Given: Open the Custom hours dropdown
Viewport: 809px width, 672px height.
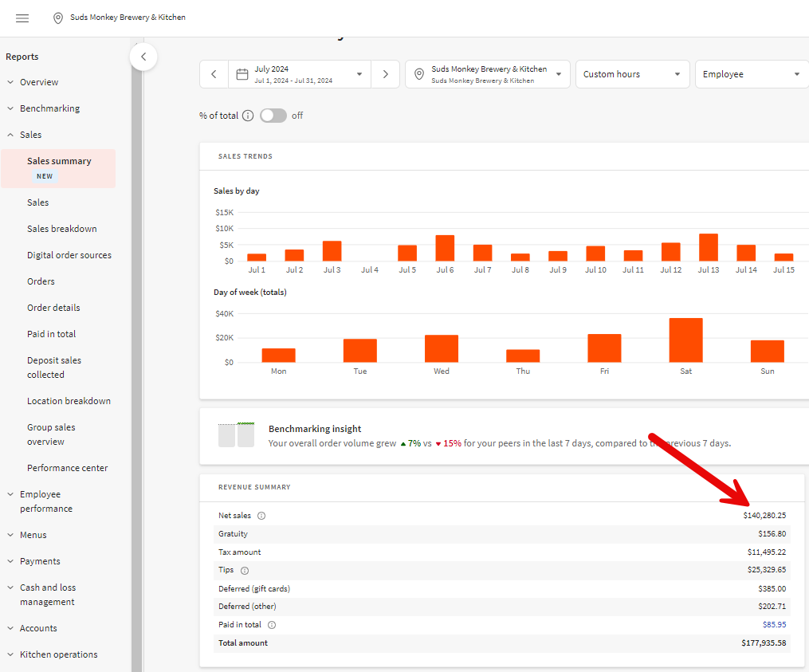Looking at the screenshot, I should click(x=633, y=74).
